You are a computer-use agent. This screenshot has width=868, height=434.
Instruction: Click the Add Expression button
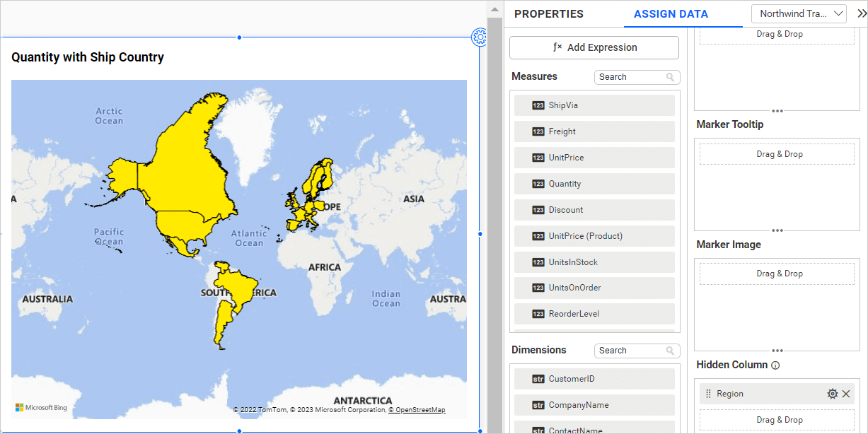coord(594,47)
